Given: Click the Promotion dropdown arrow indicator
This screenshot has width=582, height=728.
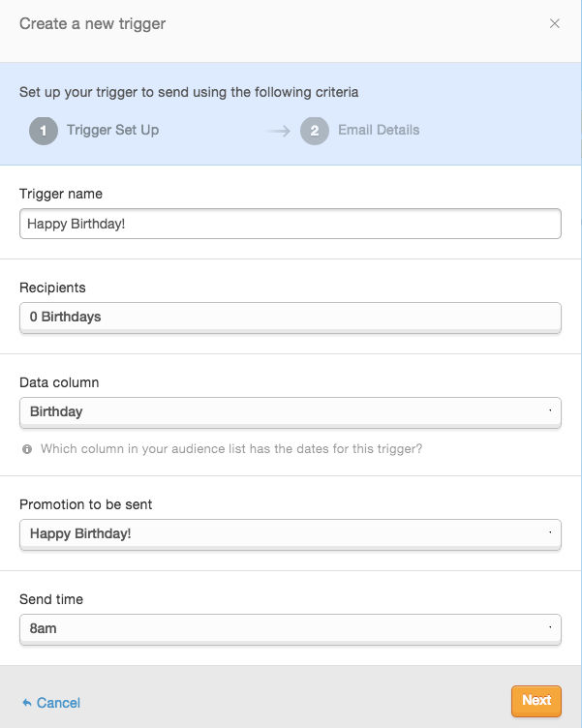Looking at the screenshot, I should pyautogui.click(x=550, y=532).
